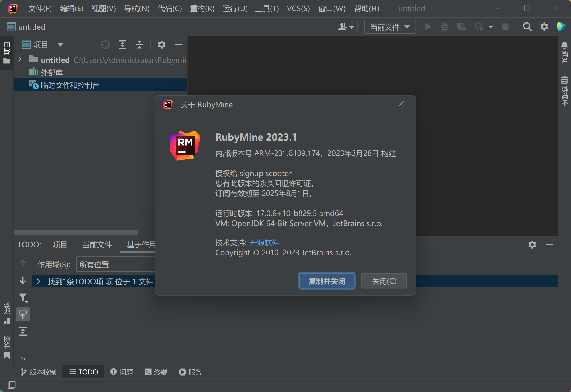Click the project panel horizontal scrollbar
571x392 pixels.
coord(76,232)
